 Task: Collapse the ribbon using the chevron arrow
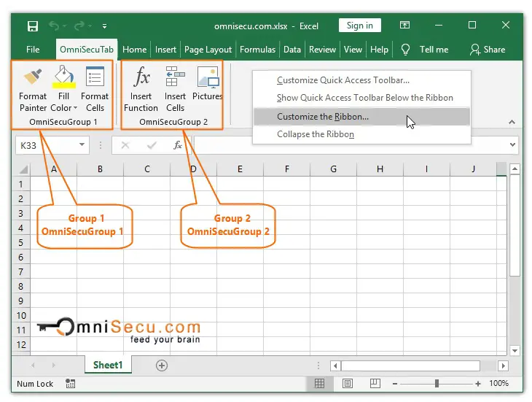point(512,122)
